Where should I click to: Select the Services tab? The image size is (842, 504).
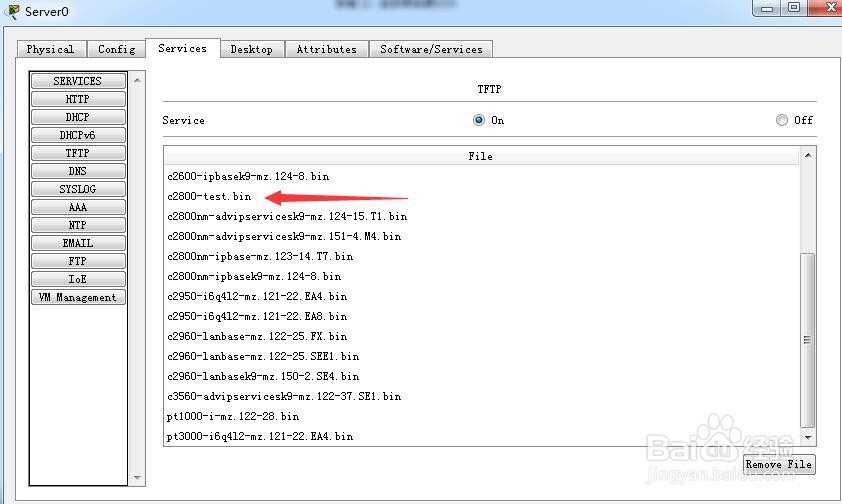tap(183, 48)
